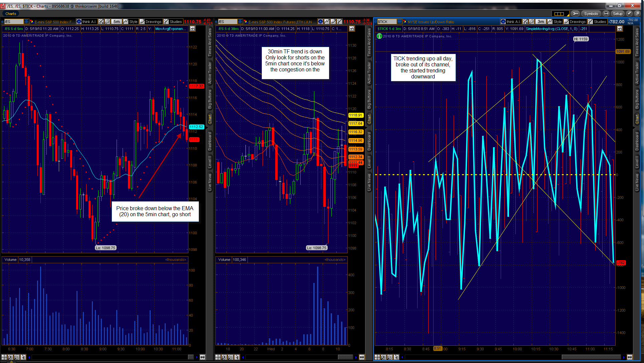Image resolution: width=644 pixels, height=363 pixels.
Task: Click Drawings pencil icon on 30m chart
Action: click(333, 22)
